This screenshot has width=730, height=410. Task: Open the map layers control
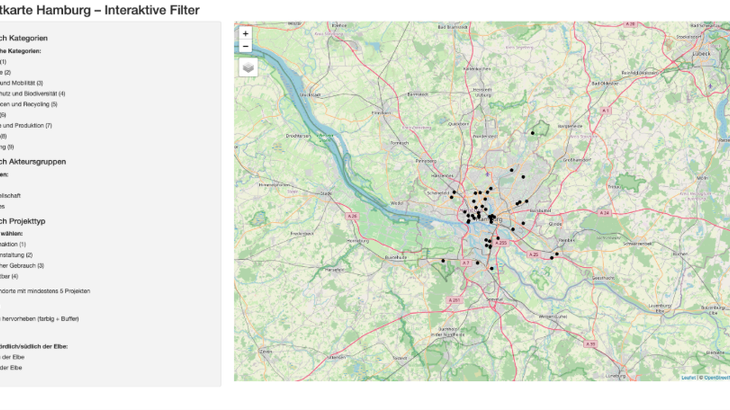pyautogui.click(x=248, y=67)
